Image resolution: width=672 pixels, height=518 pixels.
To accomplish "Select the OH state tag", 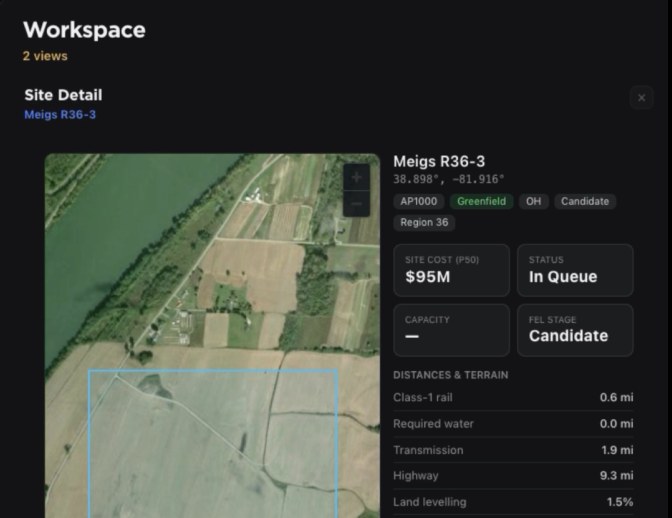I will 533,201.
